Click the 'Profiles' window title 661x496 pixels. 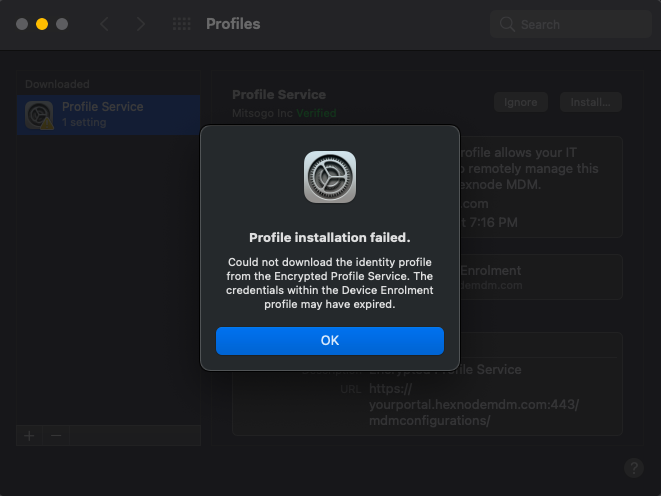(233, 24)
